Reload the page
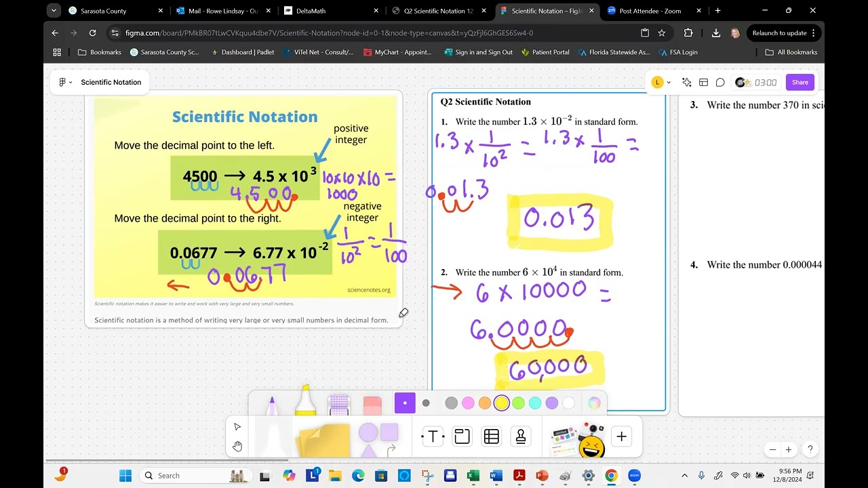Screen dimensions: 868x488 pyautogui.click(x=92, y=33)
